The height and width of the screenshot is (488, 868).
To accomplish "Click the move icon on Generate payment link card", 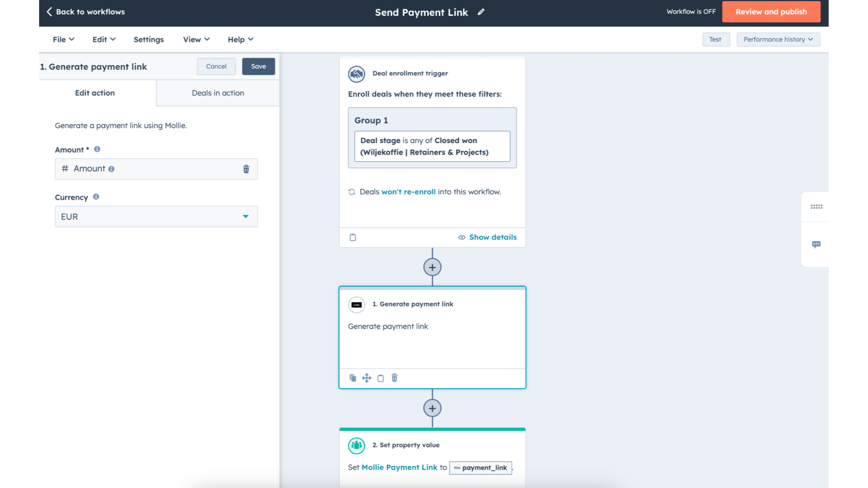I will [367, 378].
